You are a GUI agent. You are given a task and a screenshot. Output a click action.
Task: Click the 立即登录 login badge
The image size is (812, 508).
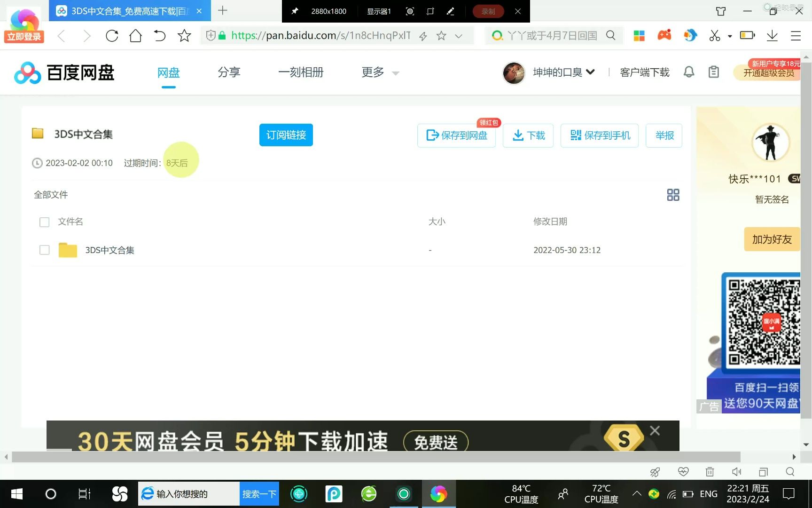point(24,37)
